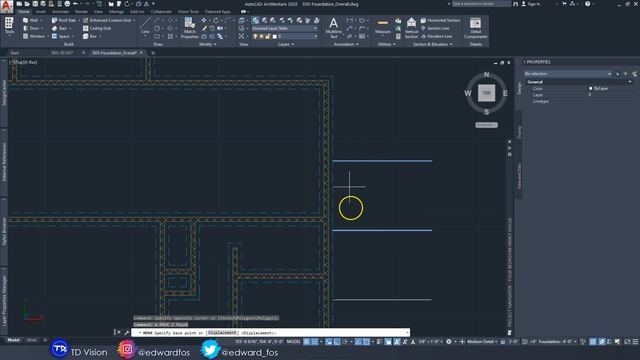Click the Plot printer icon
Viewport: 640px width, 360px height.
coord(67,4)
